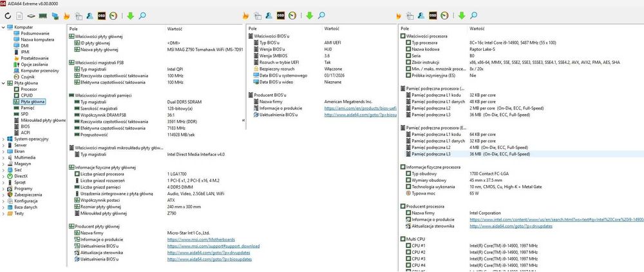Click gauge icon above the processor panel
Image resolution: width=644 pixels, height=272 pixels.
445,15
